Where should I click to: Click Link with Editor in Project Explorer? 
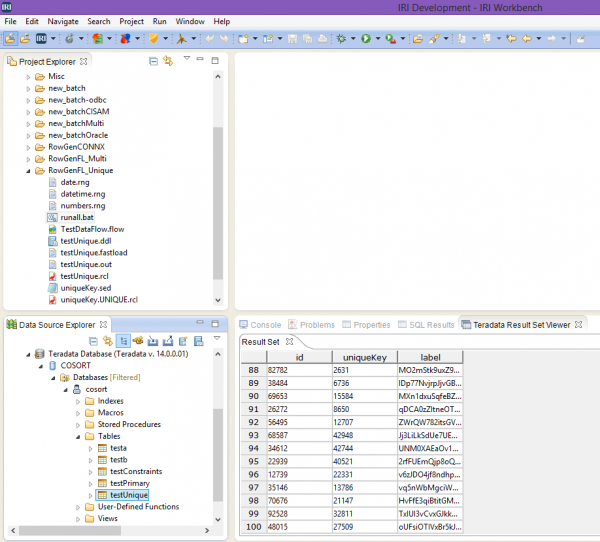[168, 61]
